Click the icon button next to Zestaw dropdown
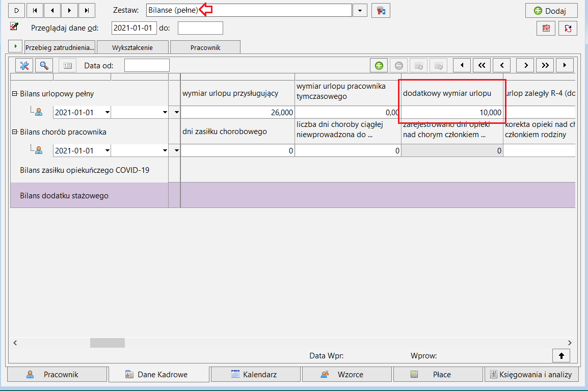The width and height of the screenshot is (588, 391). 381,11
